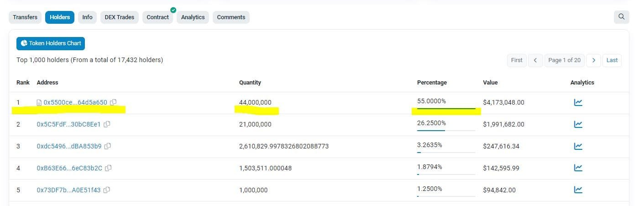The height and width of the screenshot is (206, 644).
Task: Click value $1,991,682.00
Action: [503, 124]
